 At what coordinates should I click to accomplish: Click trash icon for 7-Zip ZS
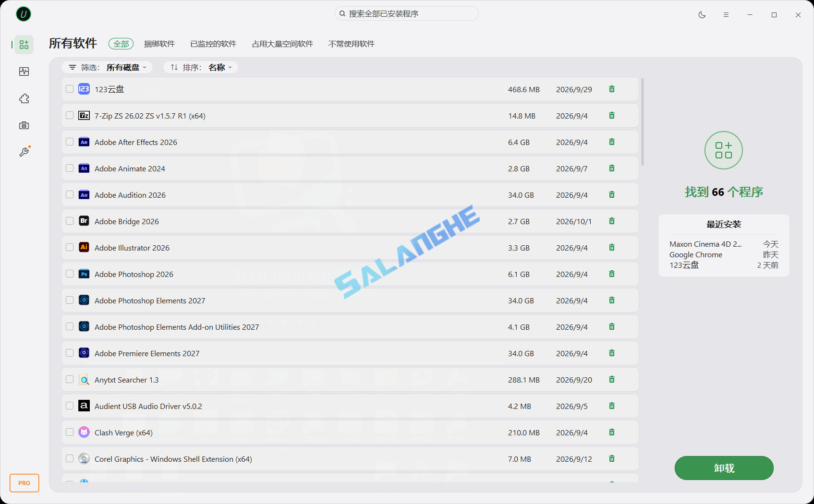612,115
